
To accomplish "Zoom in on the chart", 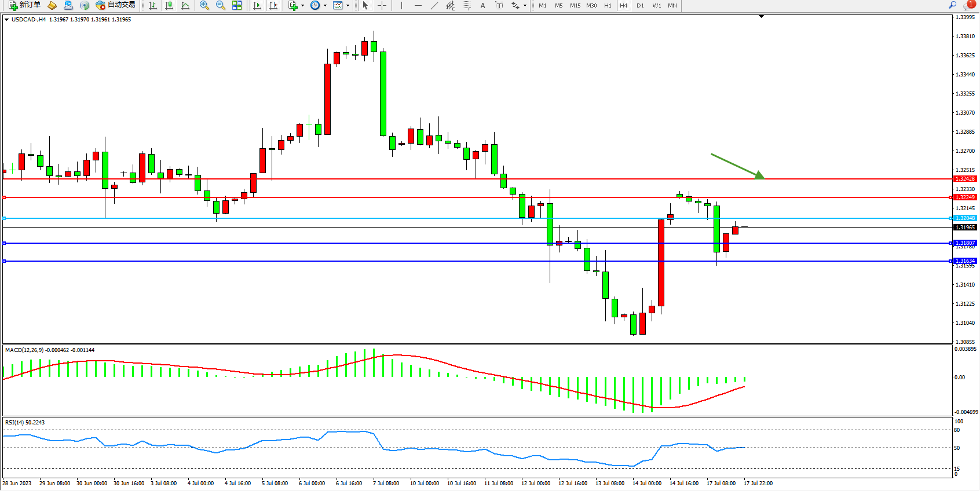I will (204, 5).
